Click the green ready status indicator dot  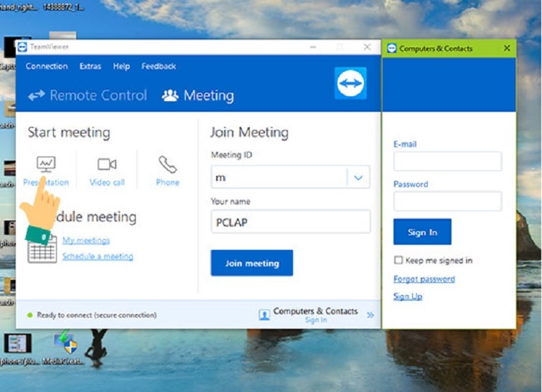pos(29,315)
